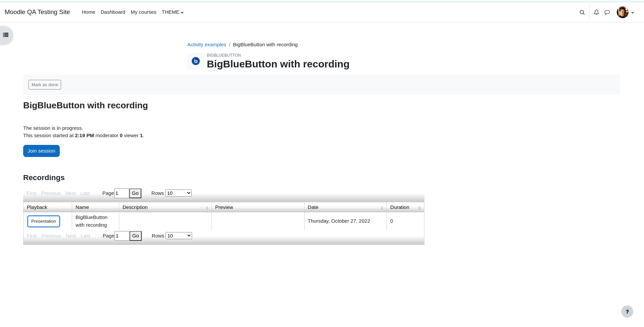
Task: Click the Date column header label
Action: click(x=313, y=207)
